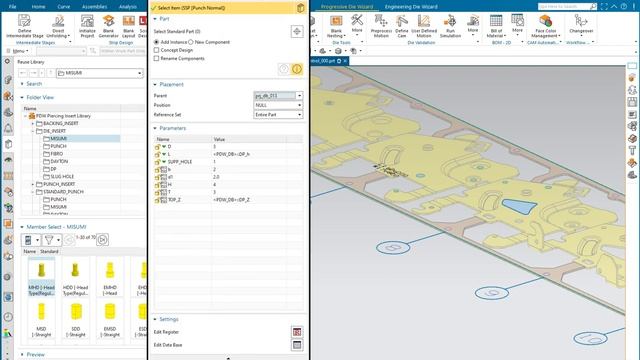Select the Add Instance radio button
This screenshot has height=360, width=640.
156,42
